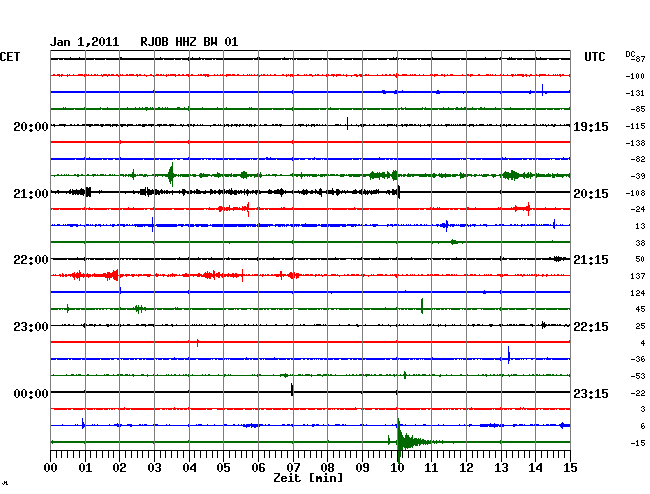Viewport: 650px width, 494px height.
Task: Click black spike on the 00:00 trace
Action: pyautogui.click(x=292, y=390)
